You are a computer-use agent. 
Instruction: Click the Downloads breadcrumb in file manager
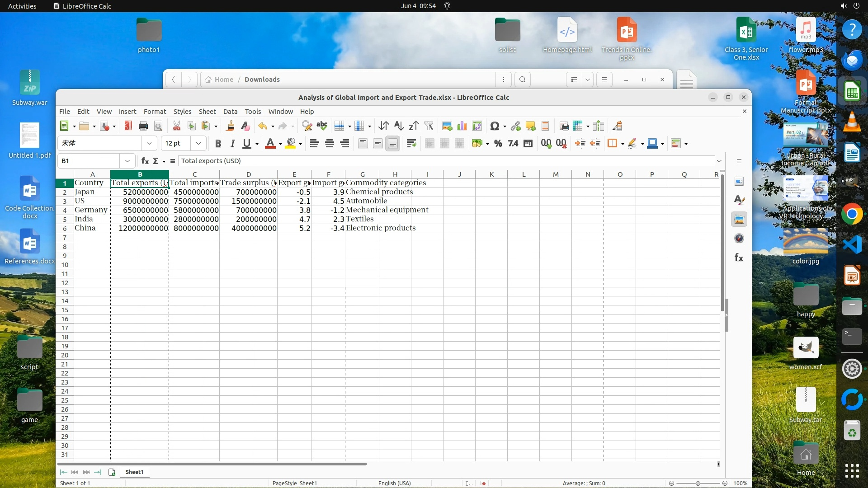click(x=262, y=80)
